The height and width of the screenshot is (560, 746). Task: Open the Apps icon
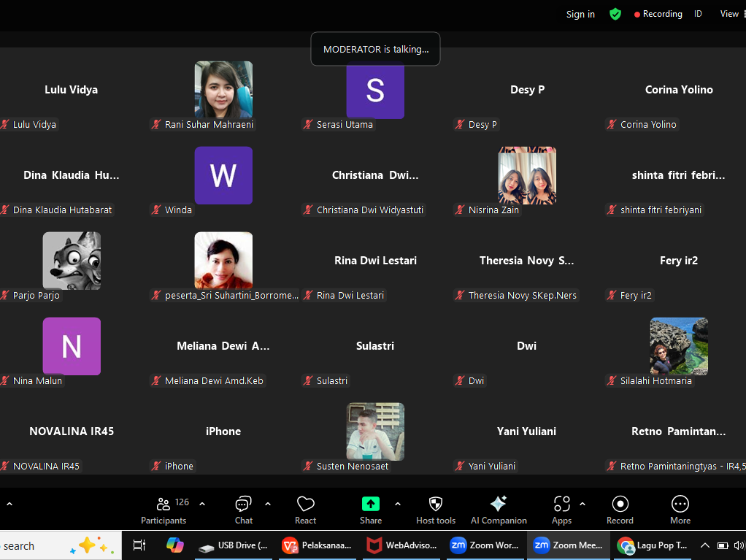pyautogui.click(x=561, y=510)
